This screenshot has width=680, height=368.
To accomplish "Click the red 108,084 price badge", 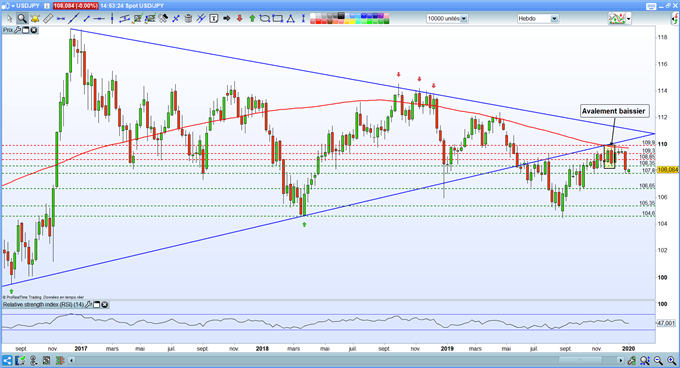I will pyautogui.click(x=75, y=6).
